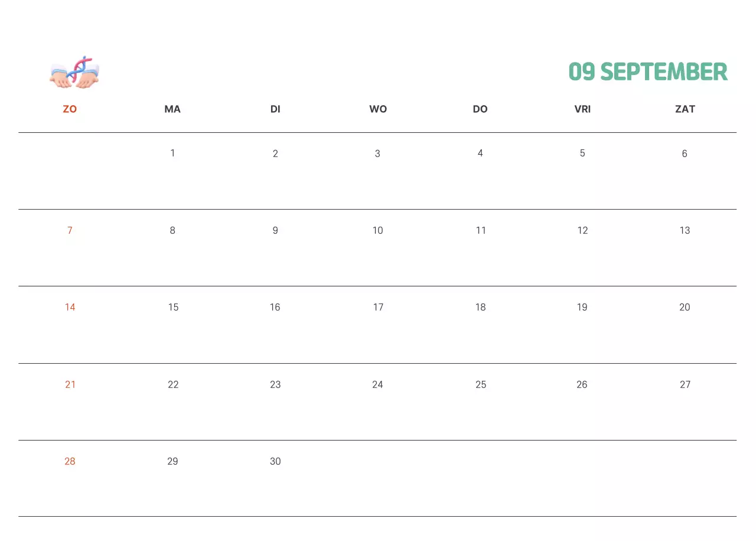Click the red date 21
Viewport: 756px width, 541px height.
(70, 384)
